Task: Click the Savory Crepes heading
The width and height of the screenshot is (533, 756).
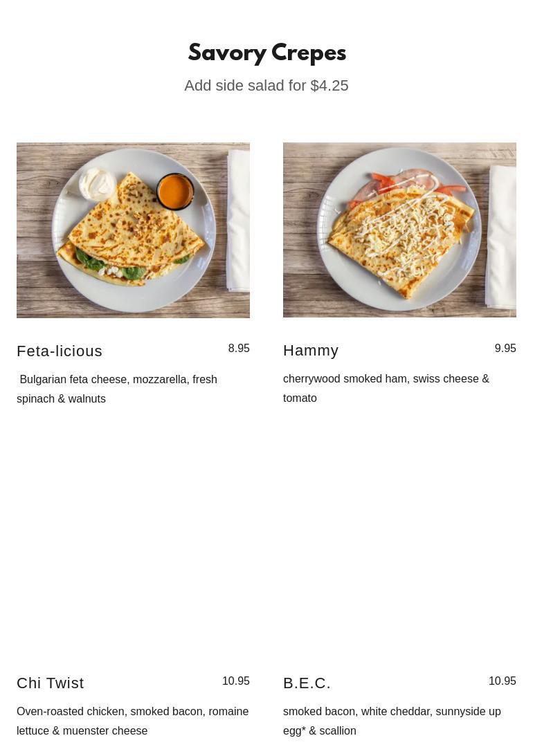Action: tap(266, 53)
